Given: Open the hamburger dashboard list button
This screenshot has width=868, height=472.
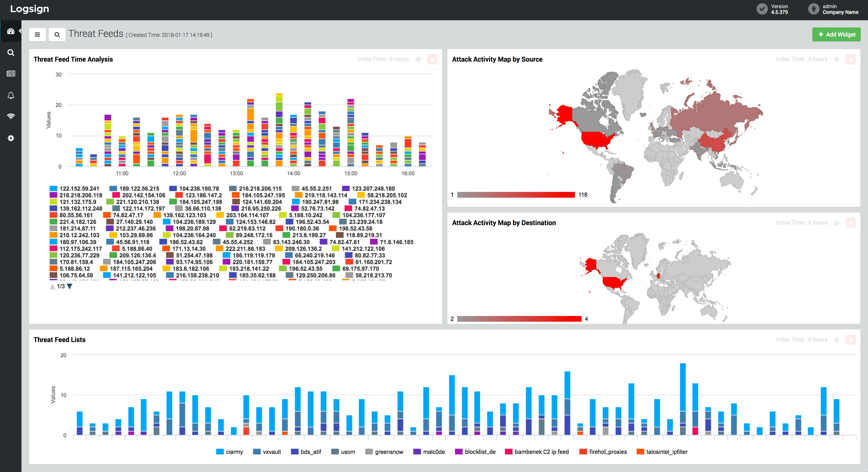Looking at the screenshot, I should click(37, 34).
